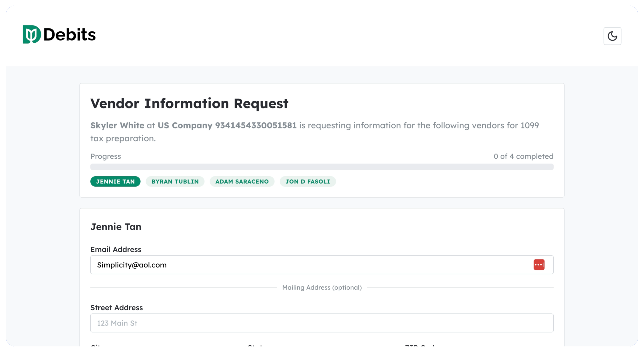
Task: Click the Street Address input field
Action: pos(321,323)
